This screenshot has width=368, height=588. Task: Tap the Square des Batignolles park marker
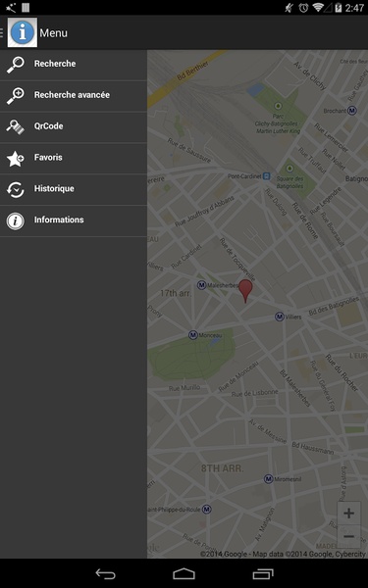coord(289,168)
